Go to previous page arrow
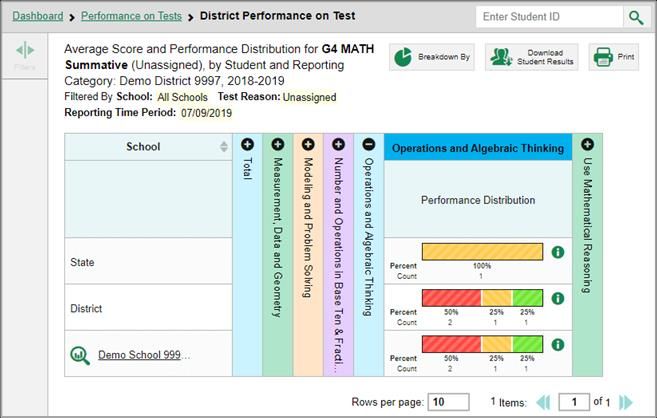 (543, 403)
